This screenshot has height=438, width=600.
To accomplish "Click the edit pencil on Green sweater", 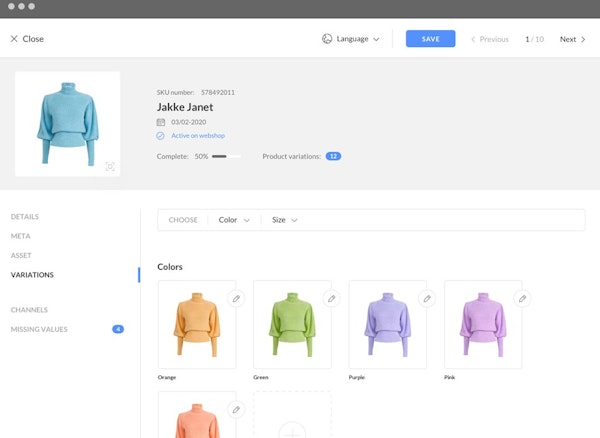I will pyautogui.click(x=332, y=298).
